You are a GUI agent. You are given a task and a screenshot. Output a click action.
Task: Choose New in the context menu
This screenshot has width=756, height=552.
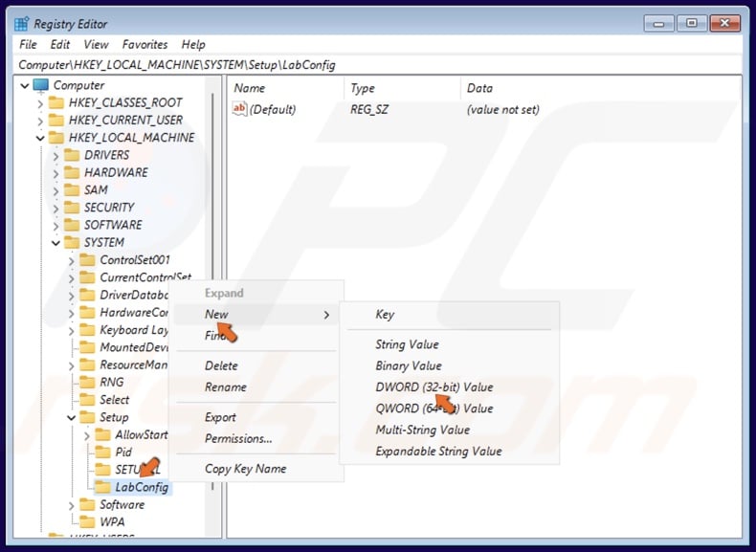coord(257,315)
